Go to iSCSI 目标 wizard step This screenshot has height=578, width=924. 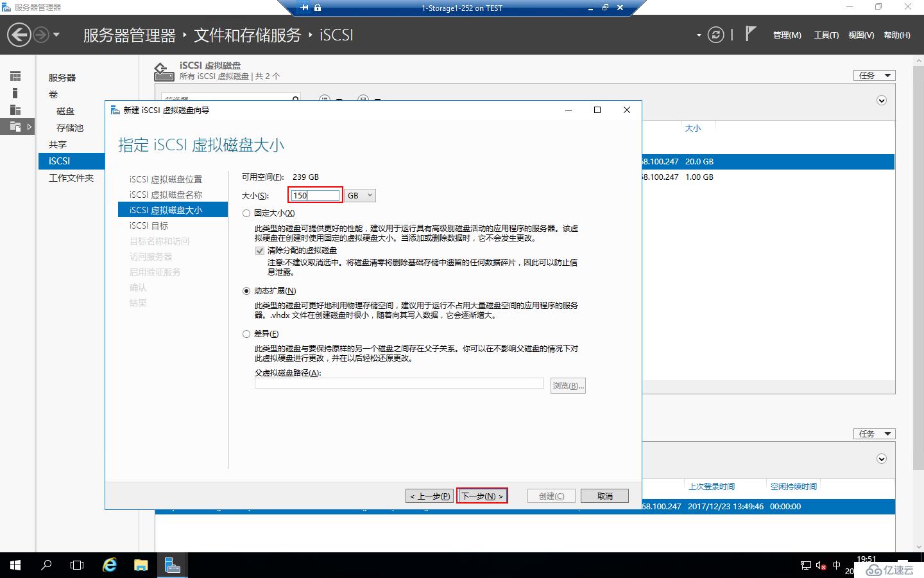[x=149, y=225]
